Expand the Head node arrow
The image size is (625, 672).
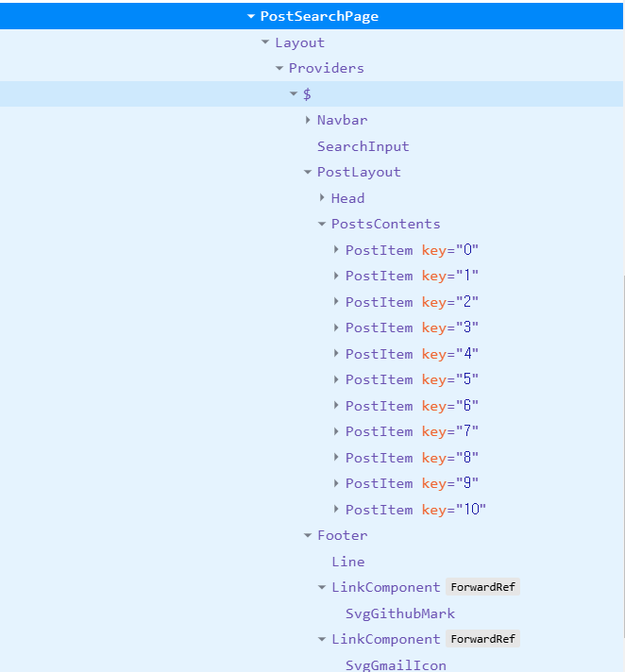(x=322, y=197)
